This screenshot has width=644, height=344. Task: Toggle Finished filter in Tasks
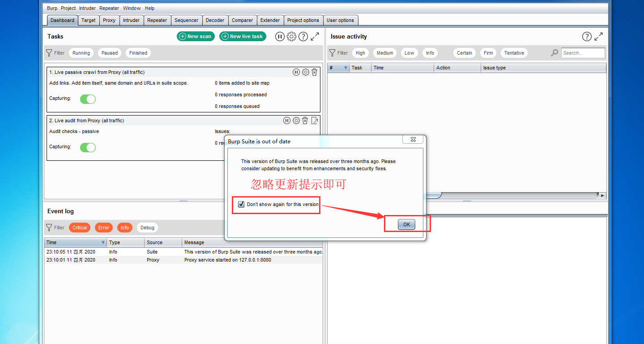[x=138, y=53]
